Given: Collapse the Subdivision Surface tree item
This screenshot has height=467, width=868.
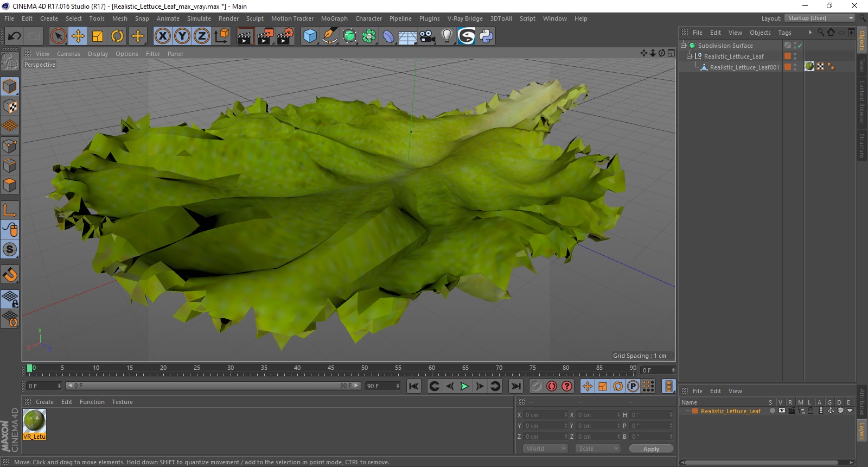Looking at the screenshot, I should coord(684,46).
